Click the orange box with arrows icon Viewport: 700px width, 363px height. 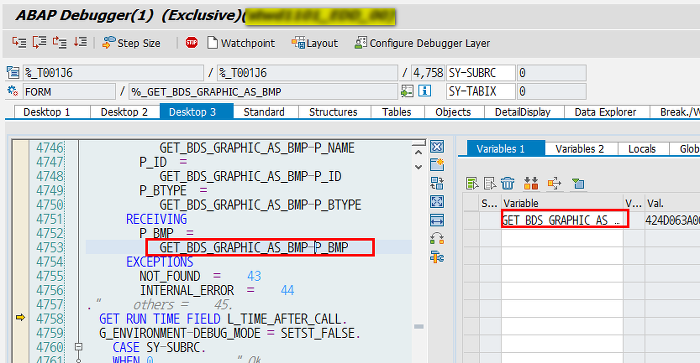pyautogui.click(x=554, y=183)
